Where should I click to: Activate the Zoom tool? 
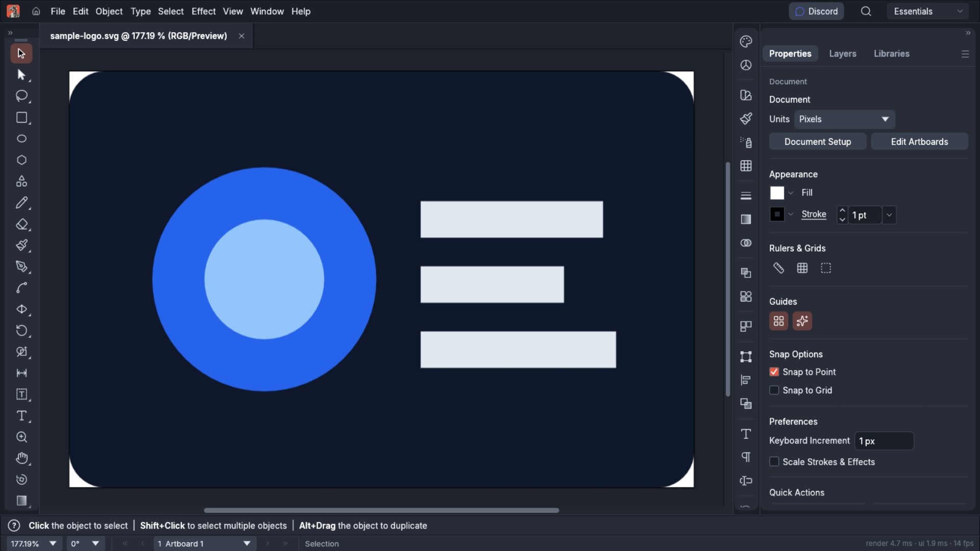pyautogui.click(x=21, y=437)
